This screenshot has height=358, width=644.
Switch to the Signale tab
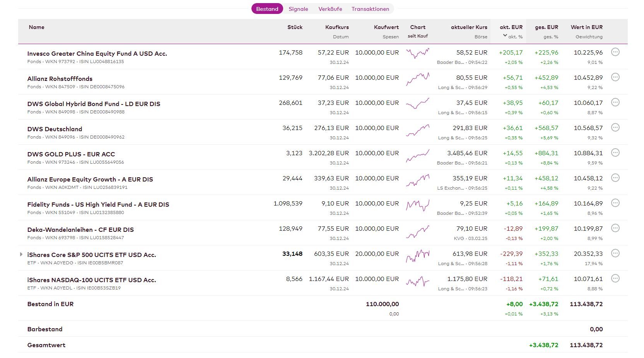298,9
